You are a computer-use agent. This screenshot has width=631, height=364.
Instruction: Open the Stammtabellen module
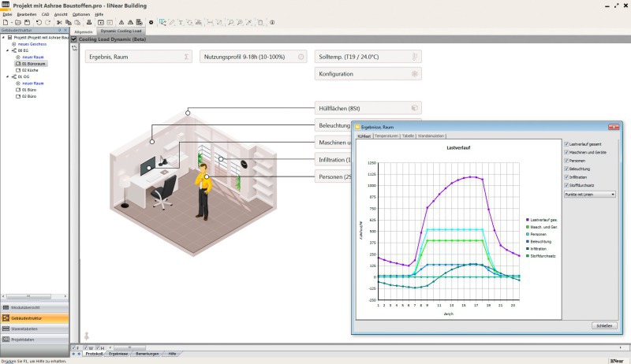(35, 329)
